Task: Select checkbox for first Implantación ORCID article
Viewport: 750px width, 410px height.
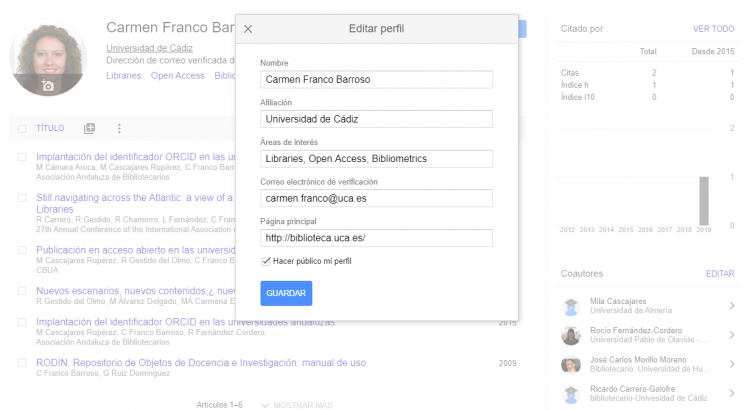Action: 22,157
